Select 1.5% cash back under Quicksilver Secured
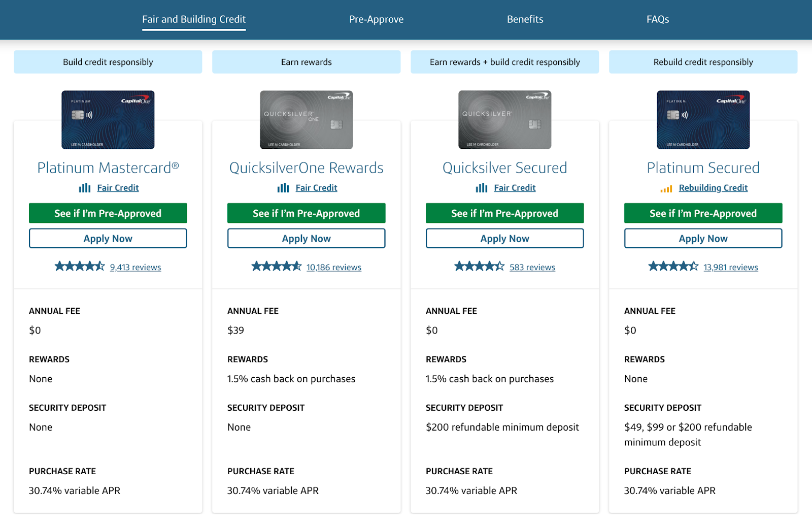 click(490, 379)
